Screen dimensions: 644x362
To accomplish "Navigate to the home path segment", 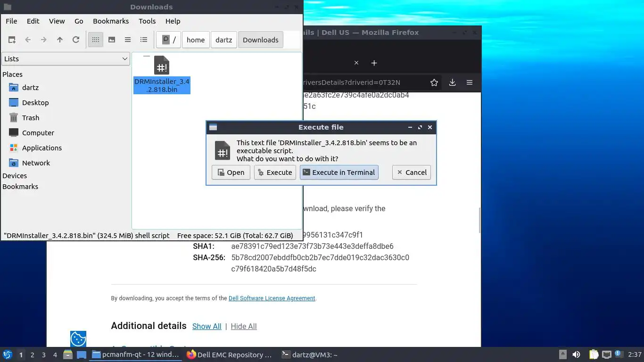I will coord(196,40).
